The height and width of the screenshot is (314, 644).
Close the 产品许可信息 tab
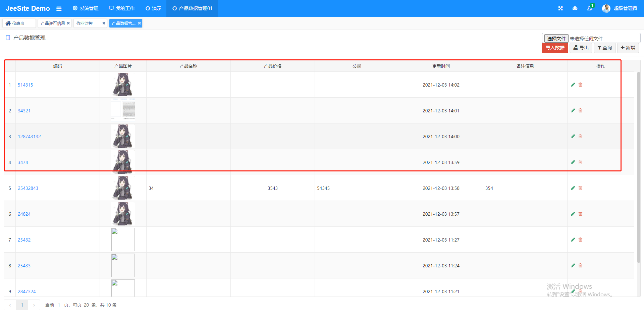click(x=68, y=23)
